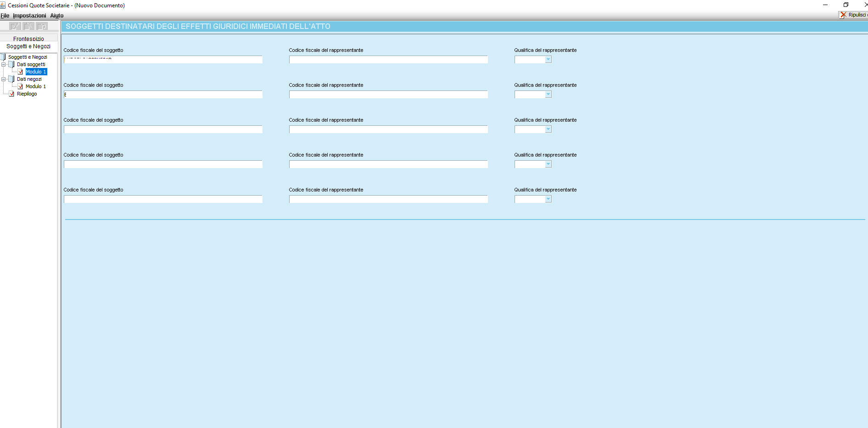Click the pencil edit-module toolbar icon
Viewport: 868px width, 428px height.
pos(15,26)
